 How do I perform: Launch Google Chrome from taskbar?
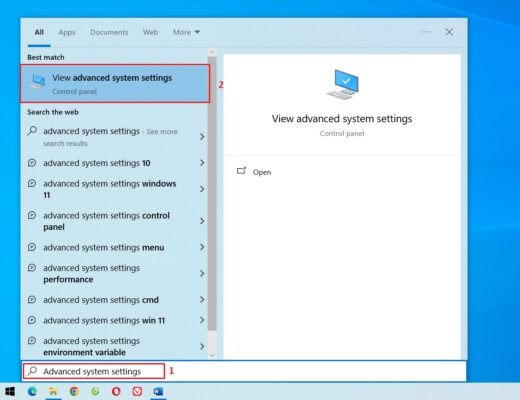(74, 391)
